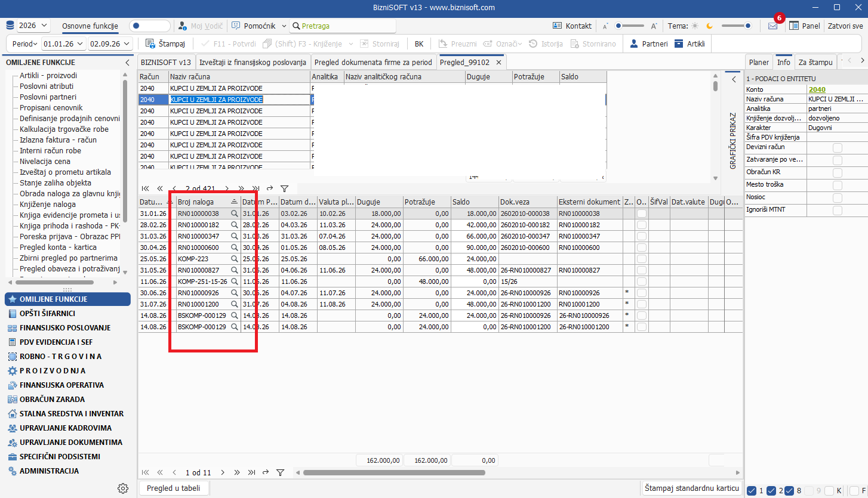Enable the Obračun KR checkbox
Screen dimensions: 868x498
coord(838,172)
